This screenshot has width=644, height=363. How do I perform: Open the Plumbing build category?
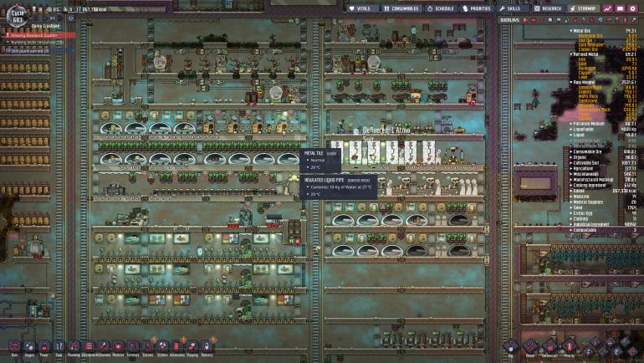coord(74,347)
